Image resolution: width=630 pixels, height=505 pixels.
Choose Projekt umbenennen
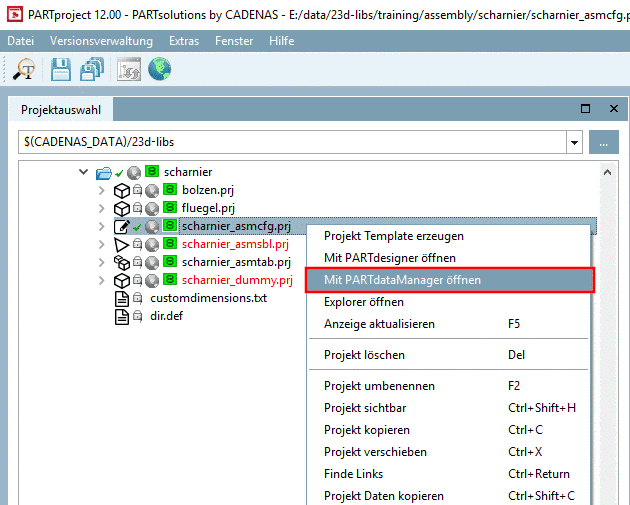(449, 386)
